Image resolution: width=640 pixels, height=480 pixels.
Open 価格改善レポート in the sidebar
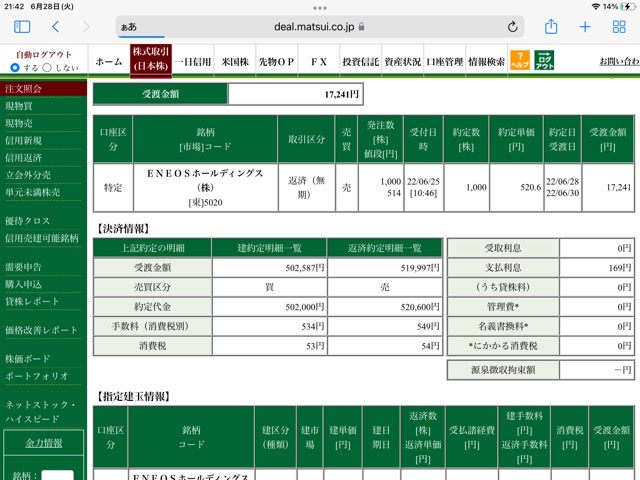pos(41,330)
